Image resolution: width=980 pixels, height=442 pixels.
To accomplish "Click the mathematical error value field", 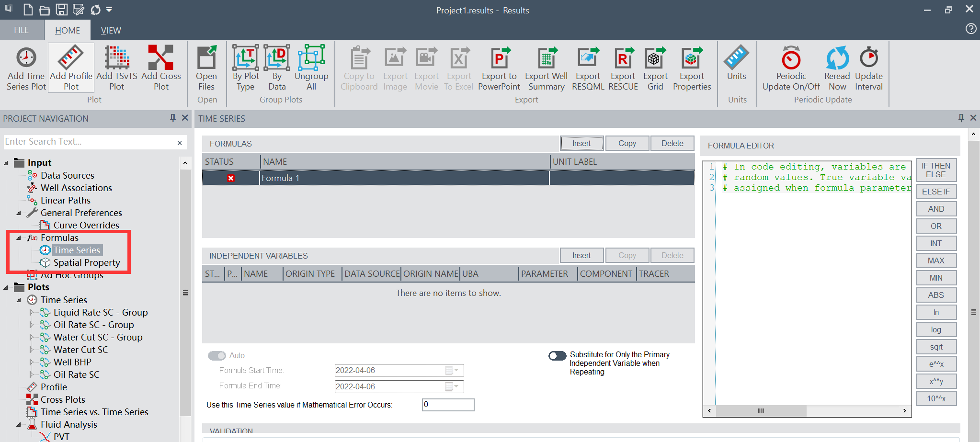I will (x=448, y=405).
